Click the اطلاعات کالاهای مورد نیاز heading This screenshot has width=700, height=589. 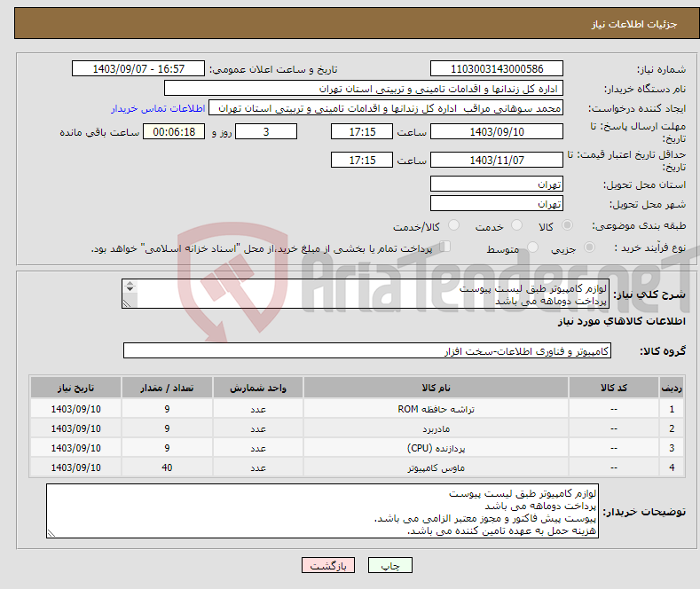pos(621,321)
